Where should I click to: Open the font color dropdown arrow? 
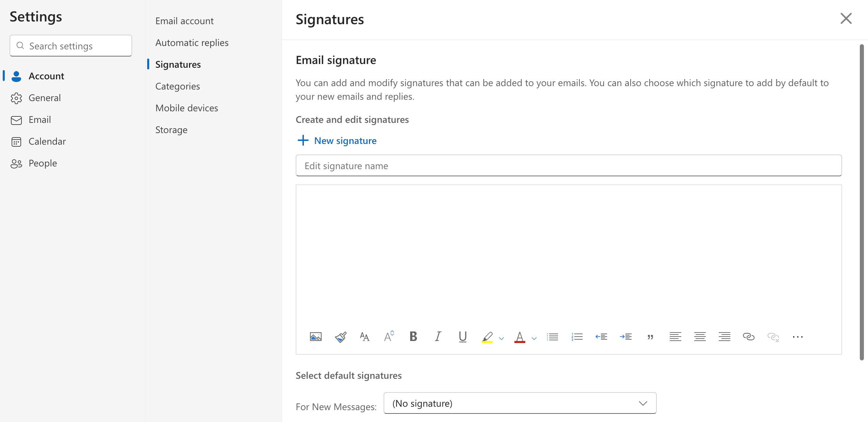click(x=534, y=338)
